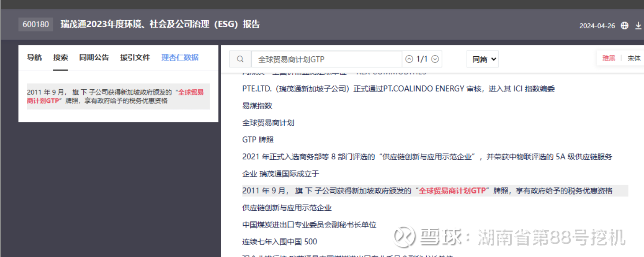Switch document font to 雅黑
This screenshot has width=644, height=257.
point(609,58)
